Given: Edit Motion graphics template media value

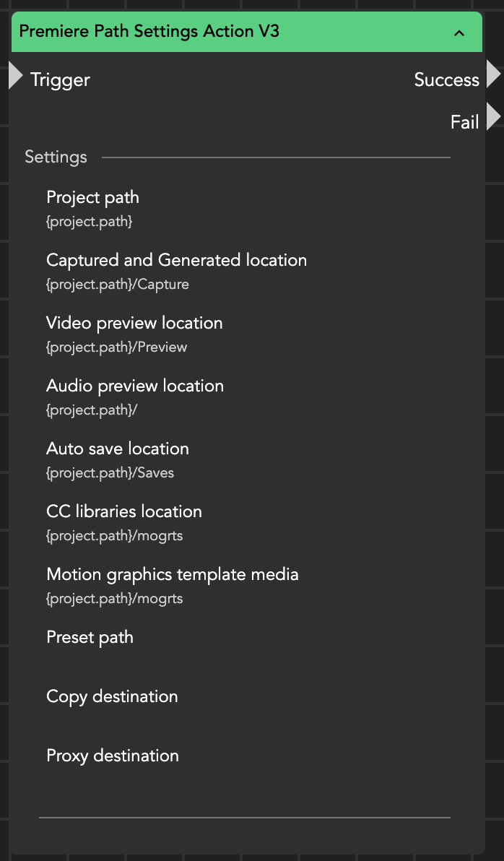Looking at the screenshot, I should [x=114, y=599].
